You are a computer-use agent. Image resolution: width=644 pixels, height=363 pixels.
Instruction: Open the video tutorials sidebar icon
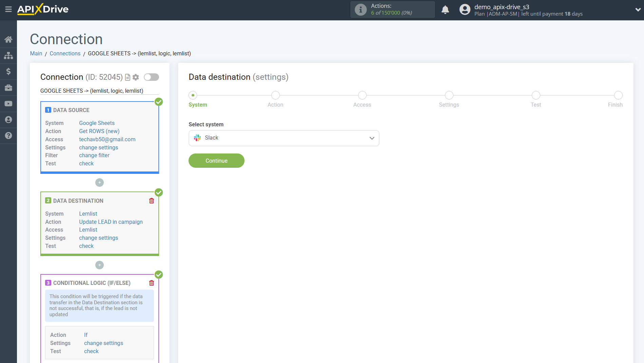(x=8, y=104)
